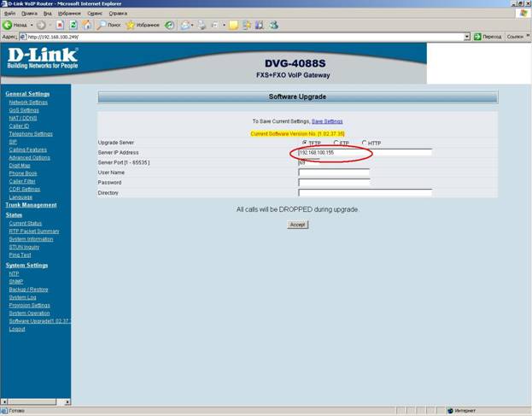This screenshot has width=532, height=416.
Task: Click the Internet zone globe in the status bar
Action: 450,411
